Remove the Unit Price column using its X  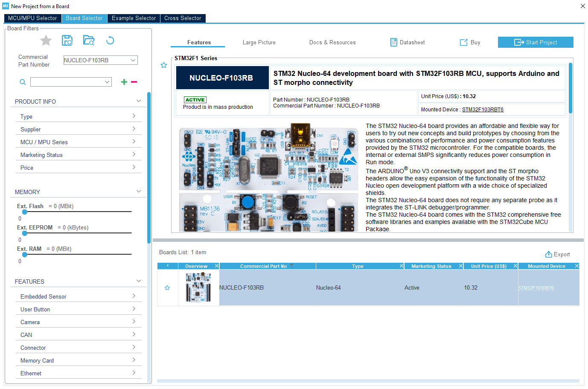tap(515, 266)
